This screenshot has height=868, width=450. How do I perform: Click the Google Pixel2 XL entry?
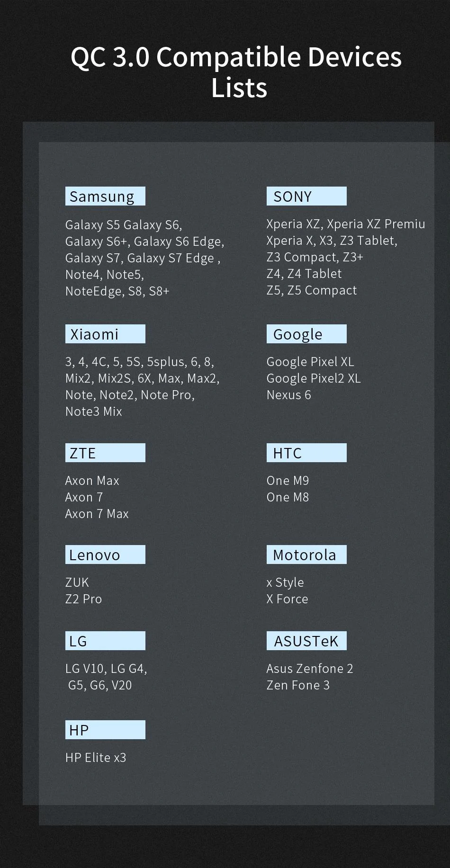coord(313,378)
